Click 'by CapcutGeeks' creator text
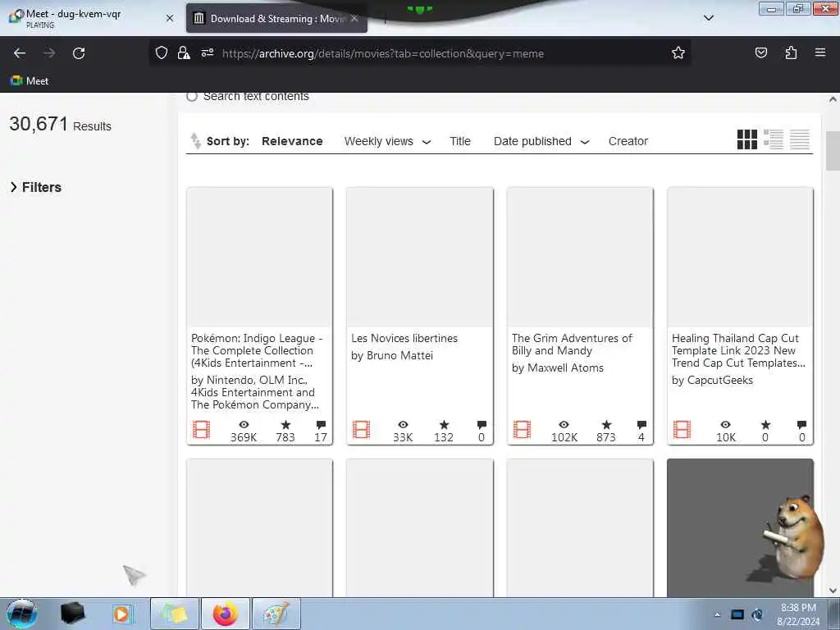Image resolution: width=840 pixels, height=630 pixels. tap(712, 381)
